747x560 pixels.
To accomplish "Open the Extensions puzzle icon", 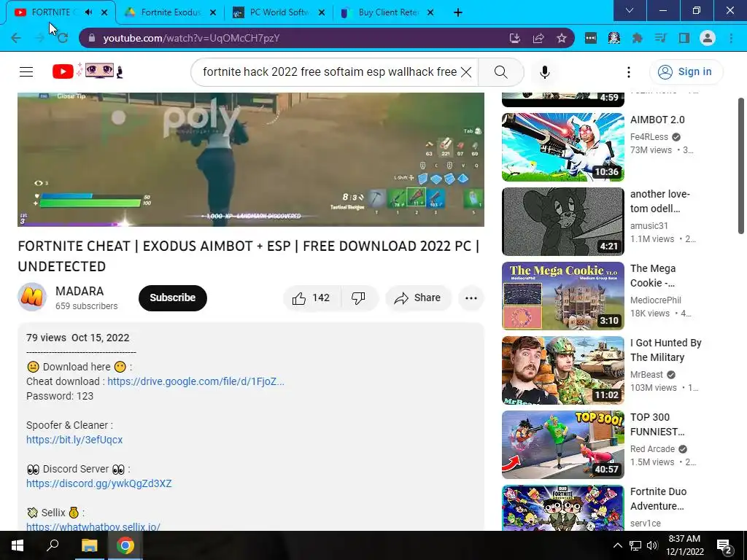I will [637, 38].
